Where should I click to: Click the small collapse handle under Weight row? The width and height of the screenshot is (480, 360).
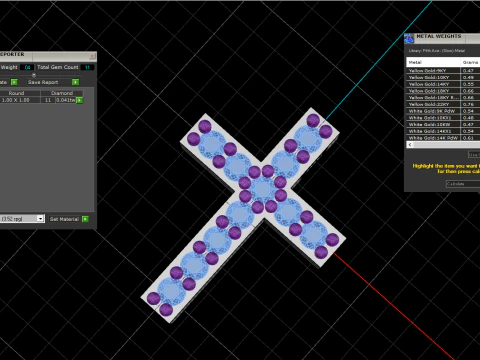pos(34,75)
